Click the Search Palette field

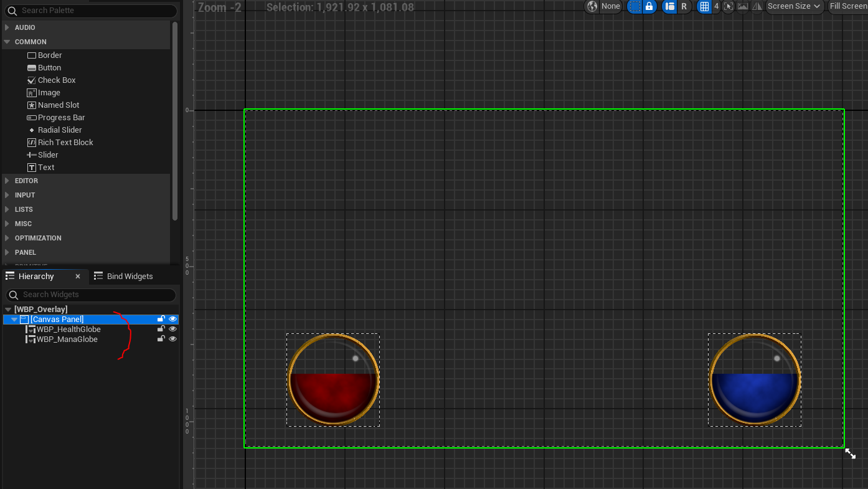point(91,11)
